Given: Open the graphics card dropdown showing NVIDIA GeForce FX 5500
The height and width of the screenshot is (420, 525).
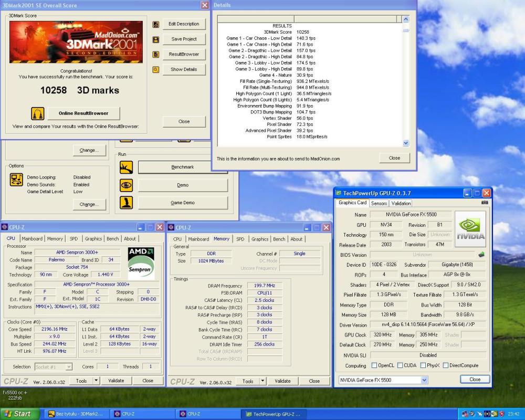Looking at the screenshot, I should (423, 380).
